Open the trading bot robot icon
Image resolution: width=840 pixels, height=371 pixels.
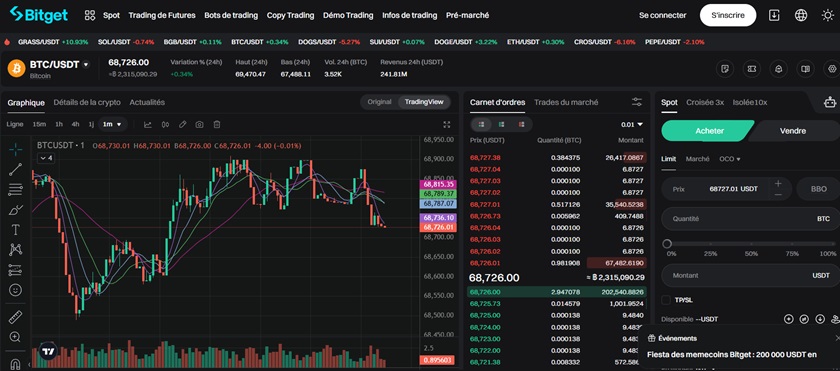pyautogui.click(x=830, y=102)
